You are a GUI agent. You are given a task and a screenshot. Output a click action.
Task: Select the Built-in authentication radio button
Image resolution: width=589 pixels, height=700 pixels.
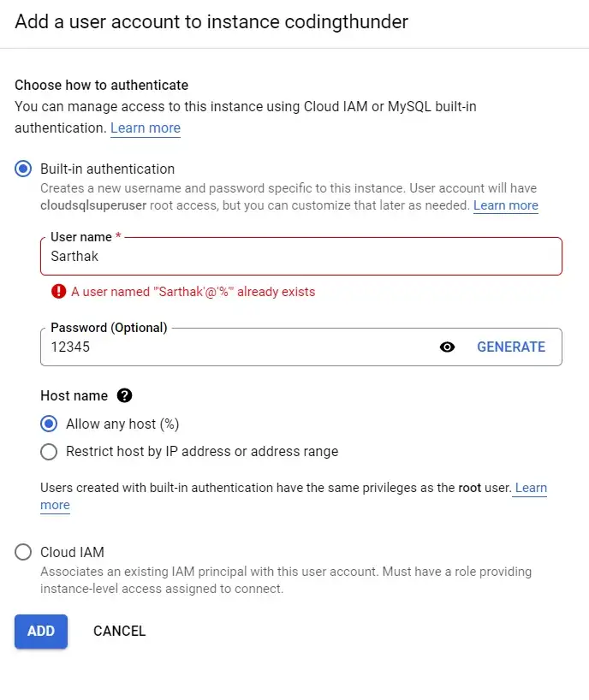[23, 169]
